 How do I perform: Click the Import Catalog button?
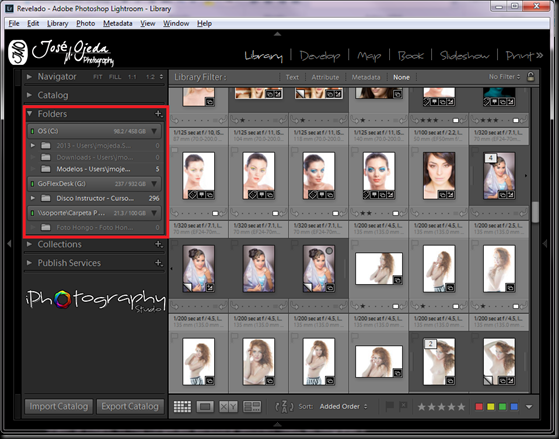[59, 407]
